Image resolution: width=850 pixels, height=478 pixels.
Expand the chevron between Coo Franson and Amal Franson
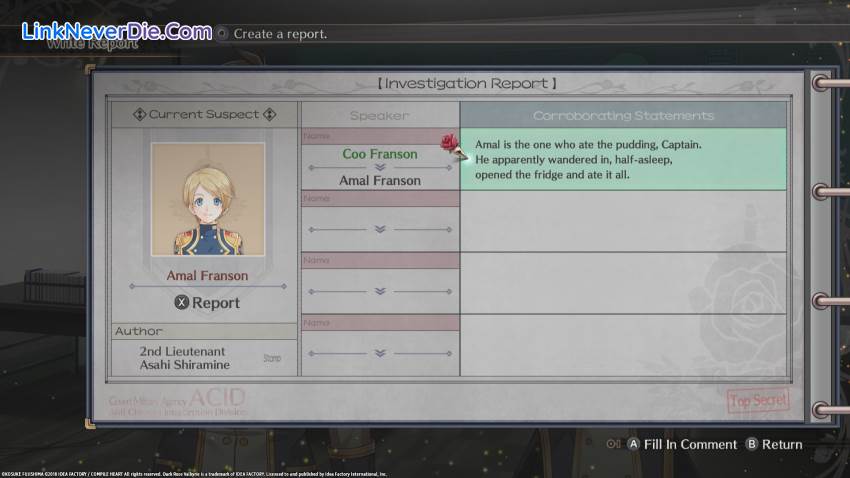coord(380,167)
